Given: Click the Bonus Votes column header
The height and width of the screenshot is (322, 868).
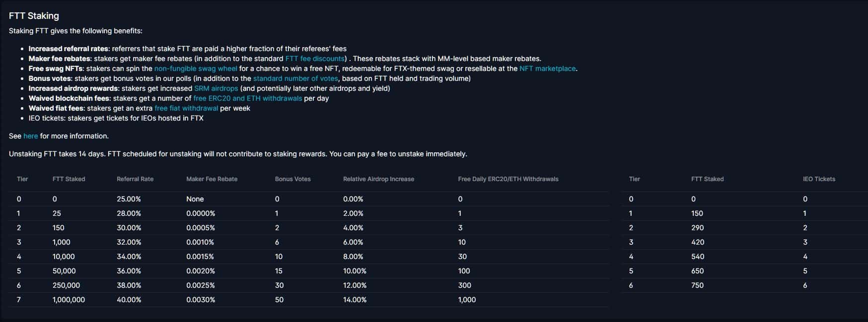Looking at the screenshot, I should (293, 179).
